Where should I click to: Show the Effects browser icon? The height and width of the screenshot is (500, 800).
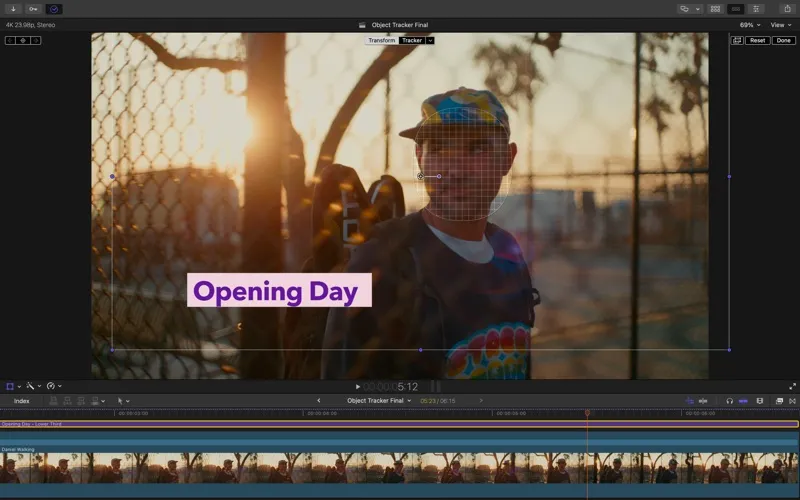(x=779, y=401)
